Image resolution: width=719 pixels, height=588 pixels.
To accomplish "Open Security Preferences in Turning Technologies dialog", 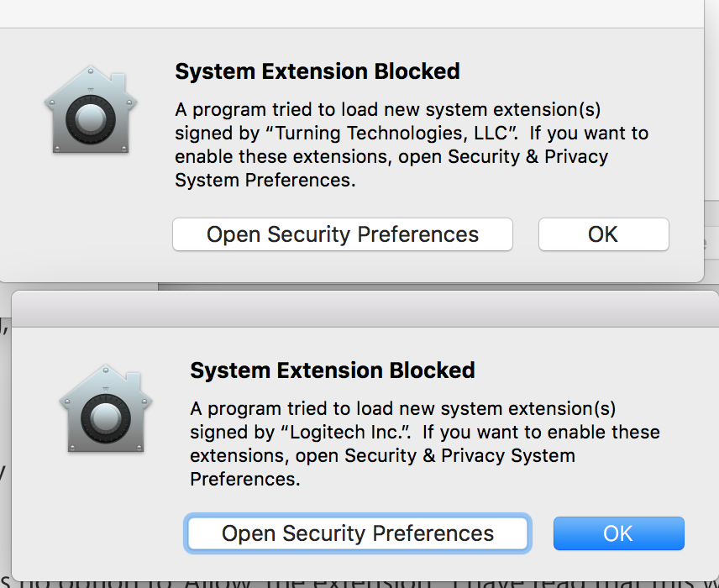I will [x=342, y=234].
